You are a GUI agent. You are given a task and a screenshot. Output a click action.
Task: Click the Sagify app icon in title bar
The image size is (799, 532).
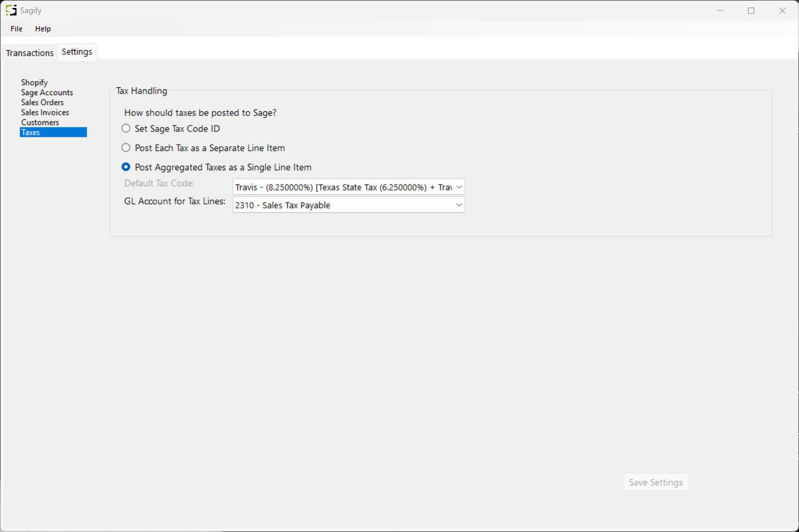tap(11, 10)
